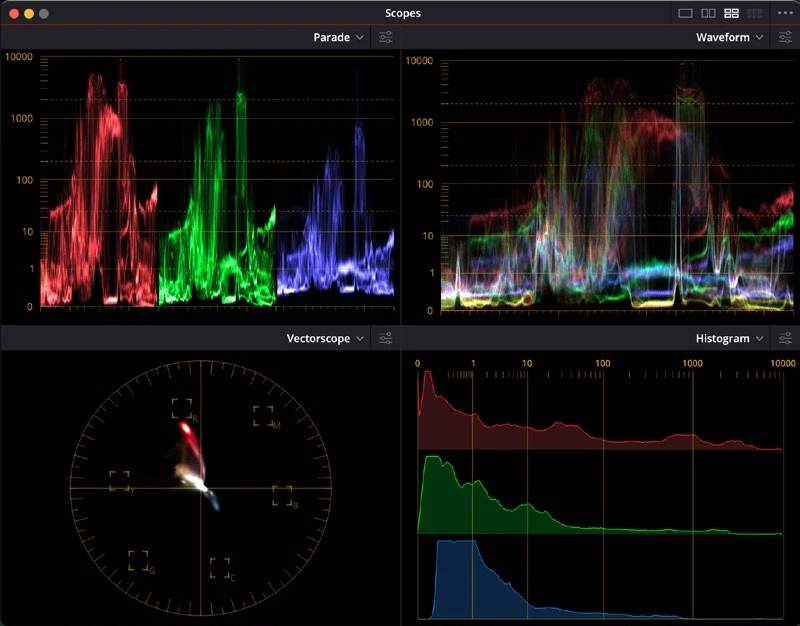
Task: Open the Parade scope type dropdown
Action: 338,37
